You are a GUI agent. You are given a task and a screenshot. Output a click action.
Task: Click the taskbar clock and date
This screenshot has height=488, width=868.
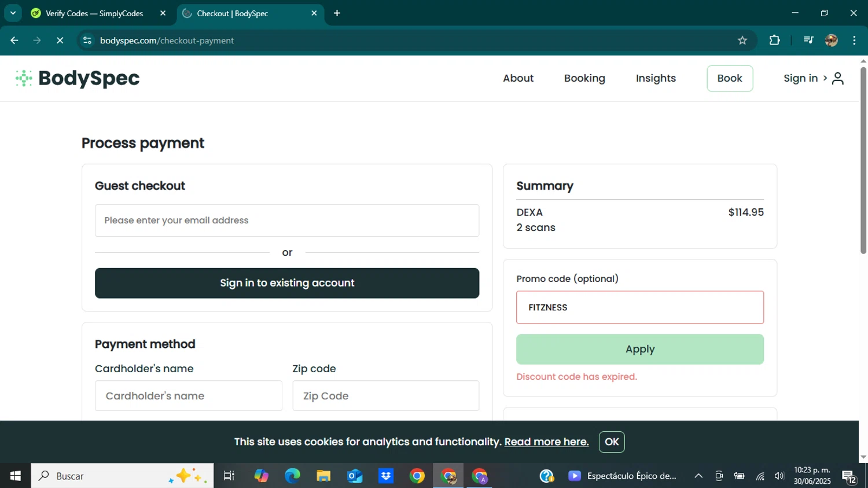tap(812, 476)
